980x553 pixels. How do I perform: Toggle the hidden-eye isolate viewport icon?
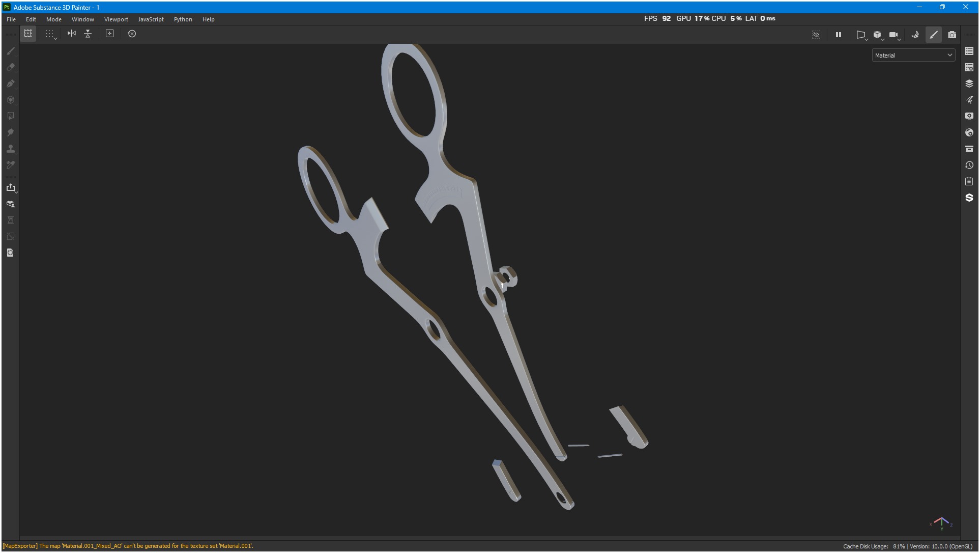click(816, 35)
